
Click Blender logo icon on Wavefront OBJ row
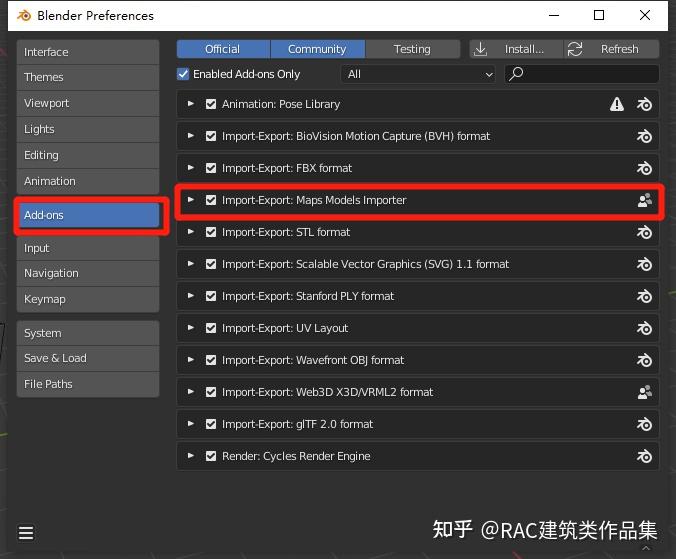(x=645, y=360)
